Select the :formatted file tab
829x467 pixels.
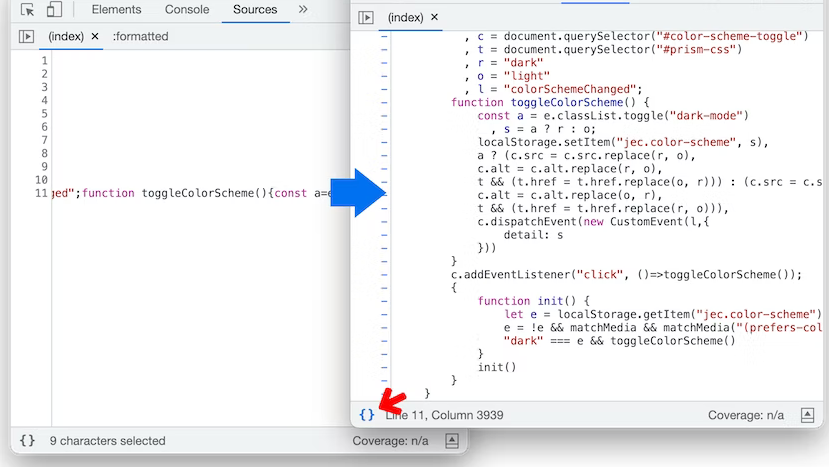140,36
